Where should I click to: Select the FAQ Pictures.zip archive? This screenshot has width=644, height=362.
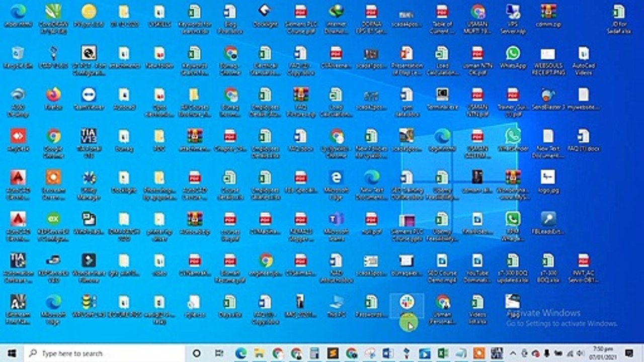[x=300, y=102]
